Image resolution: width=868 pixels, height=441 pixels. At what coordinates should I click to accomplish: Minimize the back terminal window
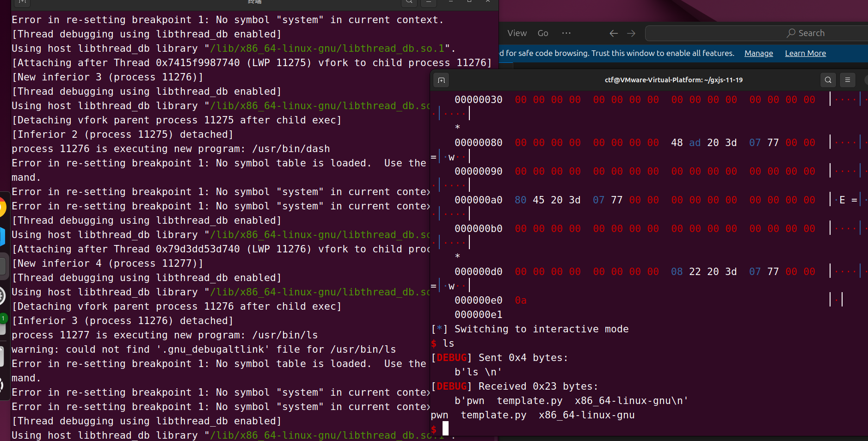coord(451,2)
